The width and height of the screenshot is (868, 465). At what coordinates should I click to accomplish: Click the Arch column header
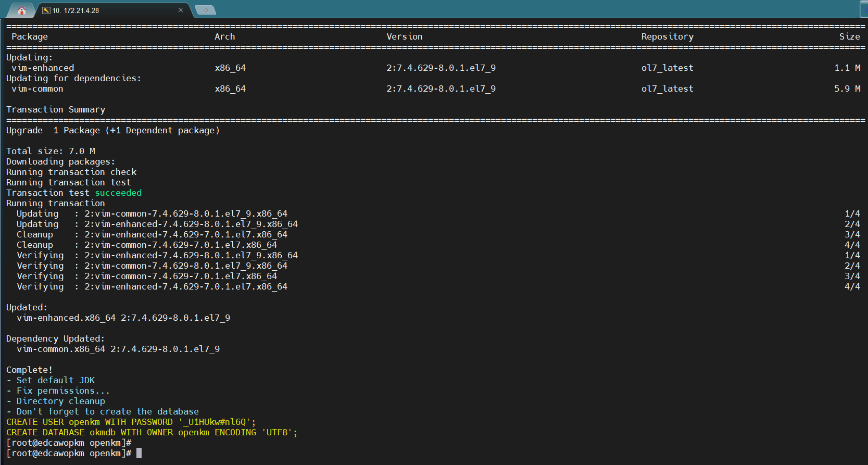point(225,36)
